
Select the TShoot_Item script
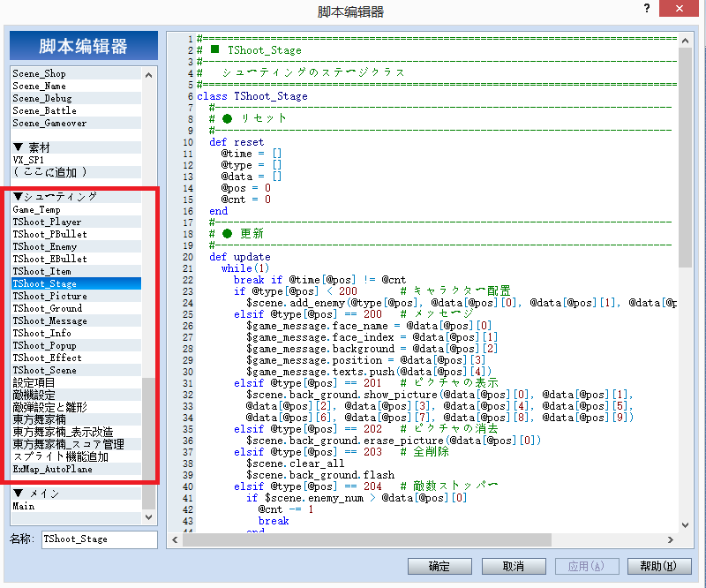pos(76,271)
